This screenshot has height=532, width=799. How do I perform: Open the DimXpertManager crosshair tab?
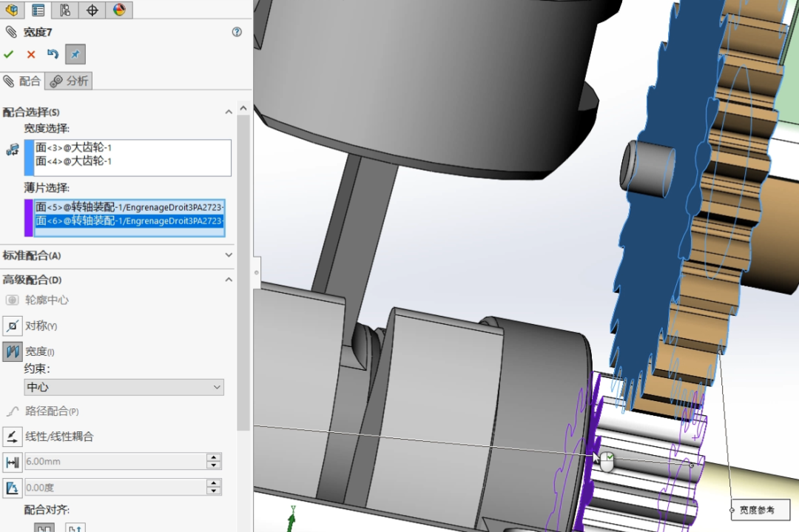pyautogui.click(x=92, y=10)
